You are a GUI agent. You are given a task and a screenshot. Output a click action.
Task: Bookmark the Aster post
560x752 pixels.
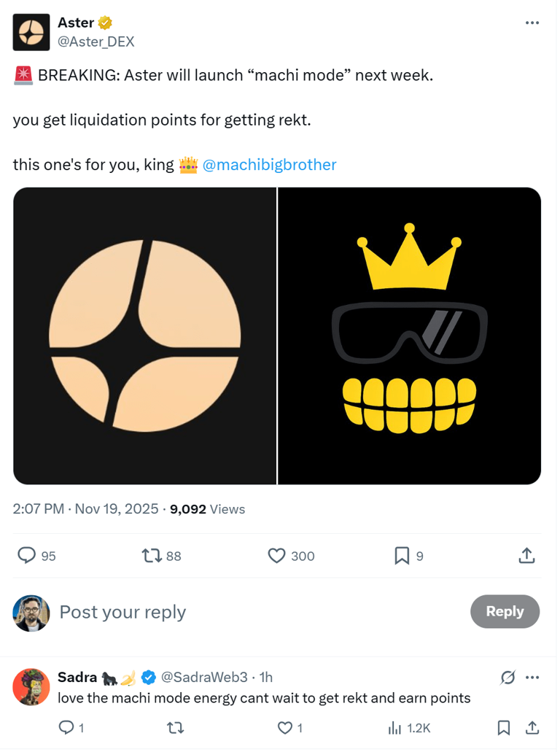402,556
